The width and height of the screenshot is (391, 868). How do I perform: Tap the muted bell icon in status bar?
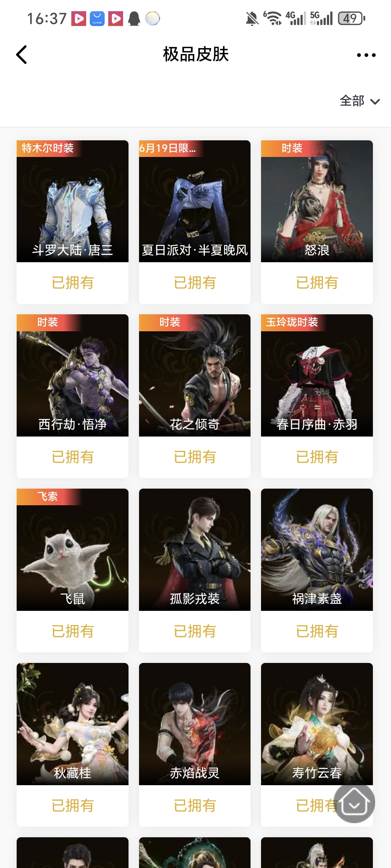click(x=252, y=18)
